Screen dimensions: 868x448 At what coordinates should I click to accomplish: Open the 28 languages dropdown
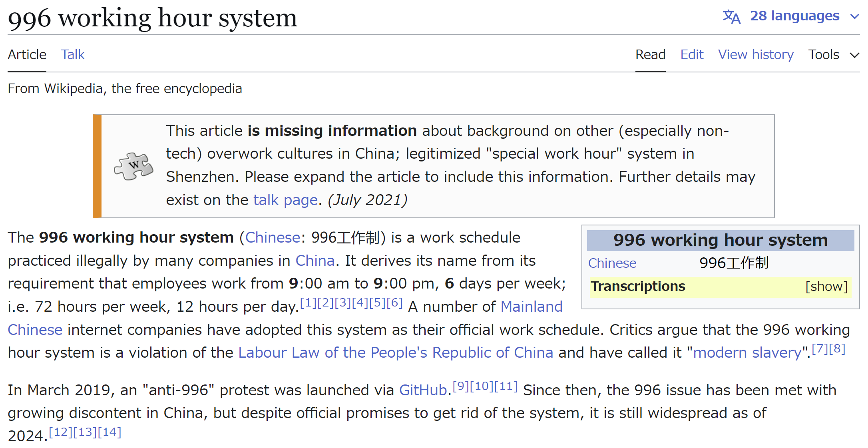tap(794, 16)
